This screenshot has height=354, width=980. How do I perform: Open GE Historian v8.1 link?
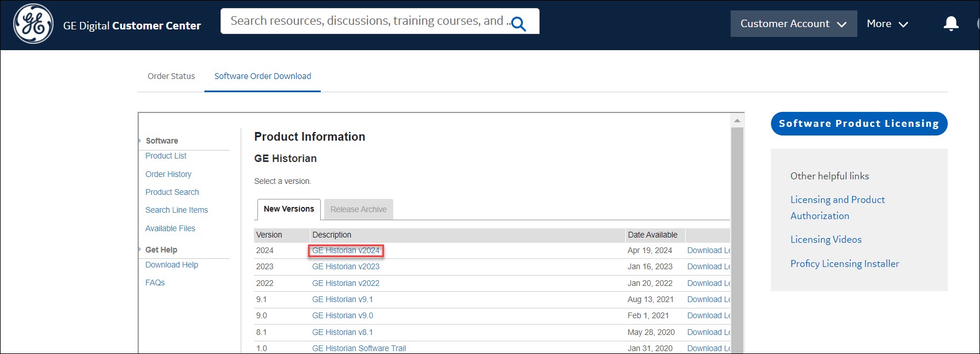pyautogui.click(x=343, y=332)
